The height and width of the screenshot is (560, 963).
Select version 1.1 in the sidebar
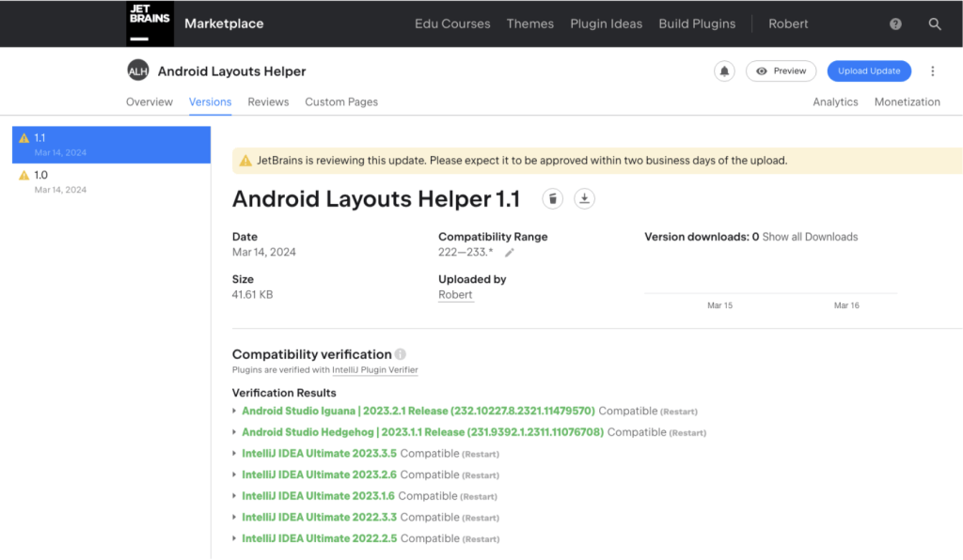[111, 145]
